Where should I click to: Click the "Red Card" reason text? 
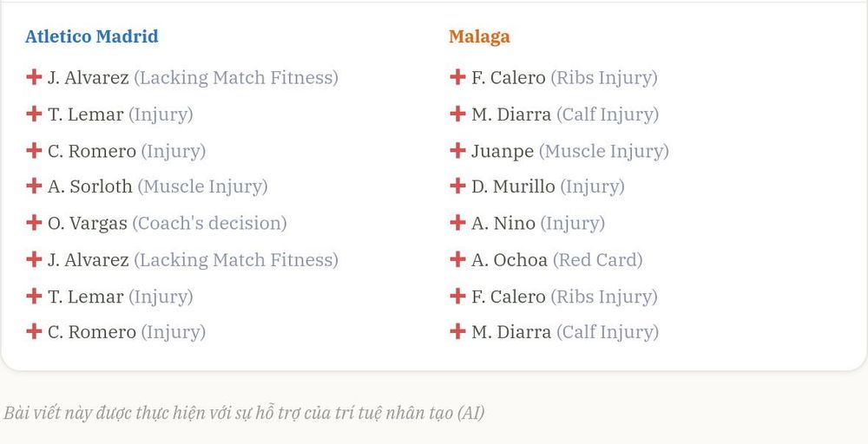click(x=598, y=259)
